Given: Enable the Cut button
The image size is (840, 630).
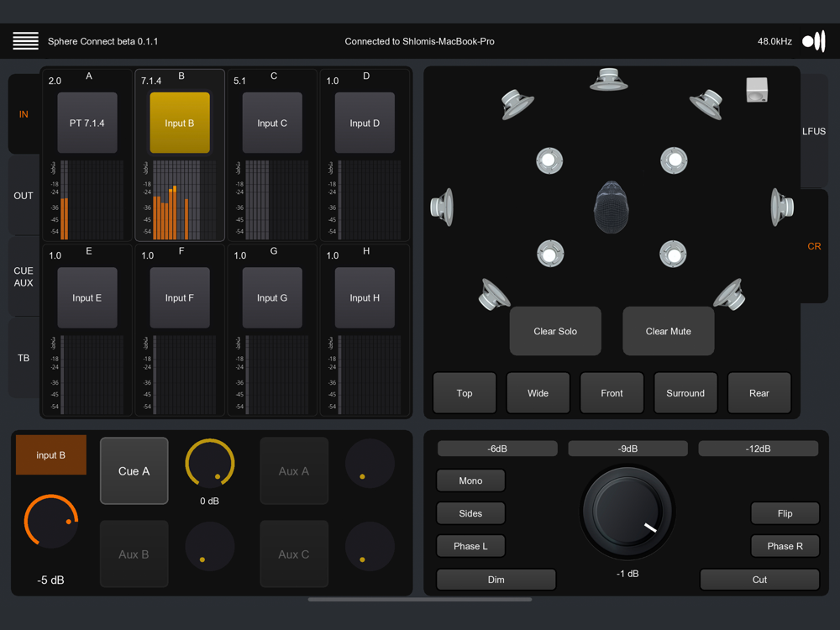Looking at the screenshot, I should [x=759, y=579].
